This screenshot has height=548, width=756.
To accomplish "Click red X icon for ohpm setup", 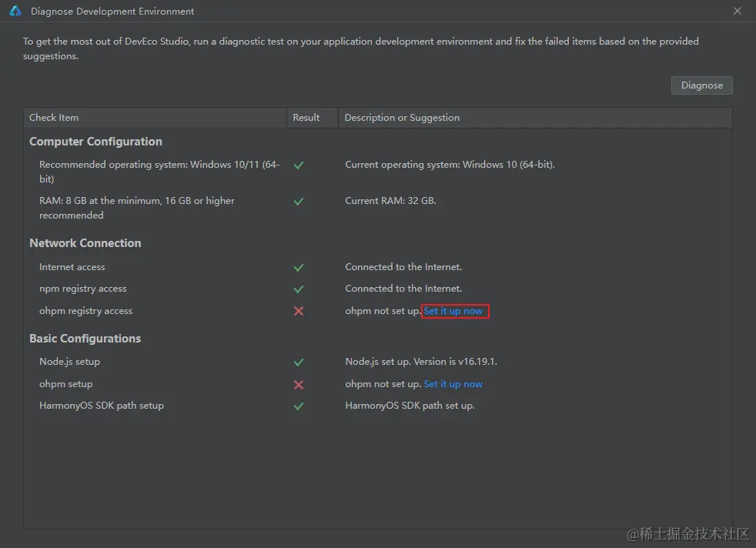I will click(299, 385).
